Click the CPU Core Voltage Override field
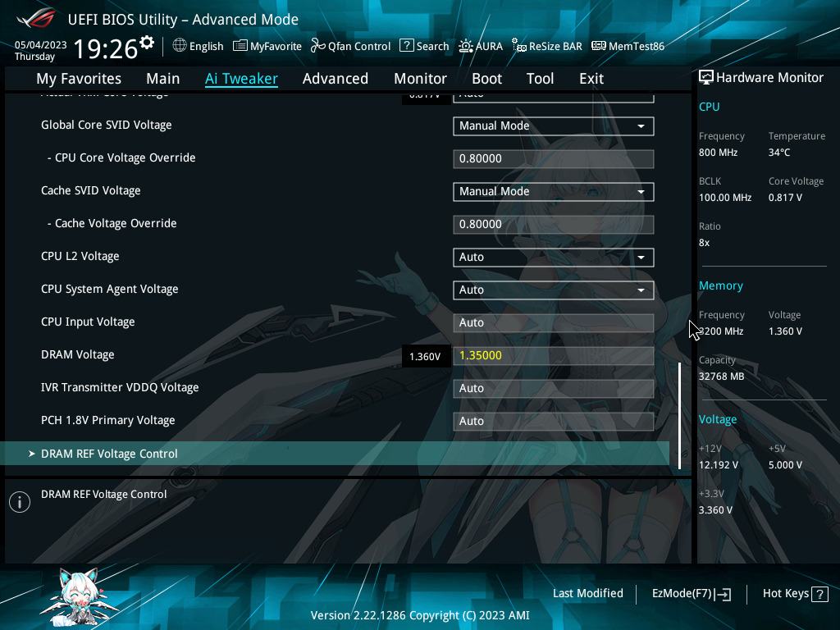The width and height of the screenshot is (840, 630). coord(554,158)
